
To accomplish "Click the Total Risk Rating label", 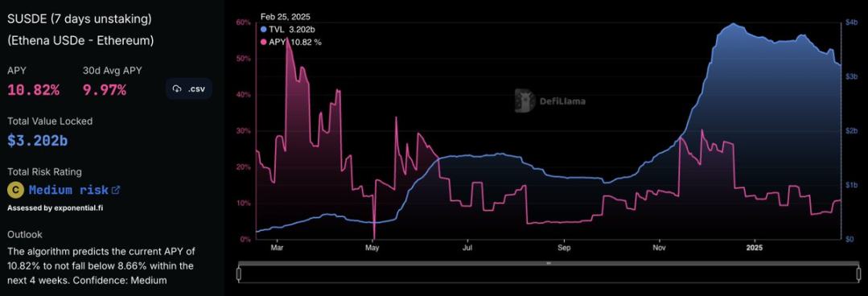I will coord(44,172).
